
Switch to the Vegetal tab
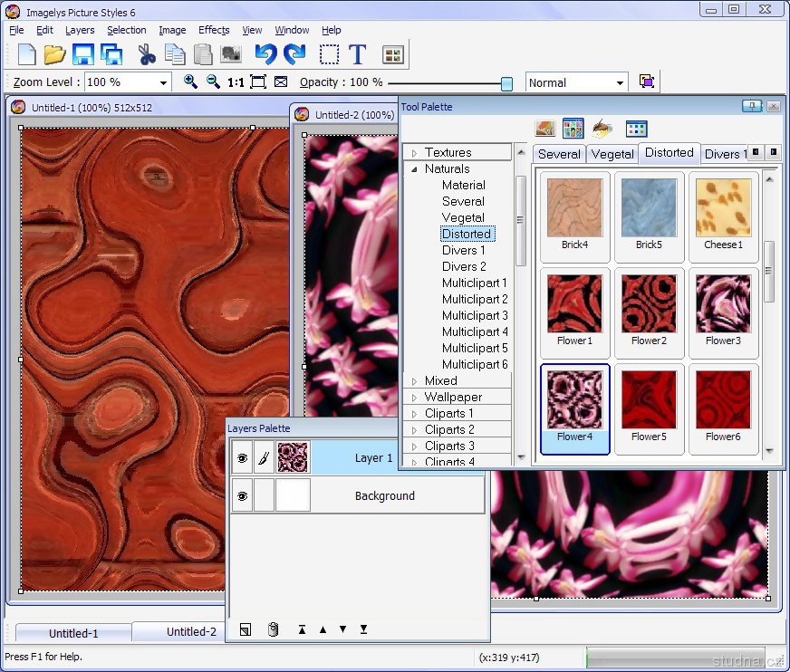[612, 154]
